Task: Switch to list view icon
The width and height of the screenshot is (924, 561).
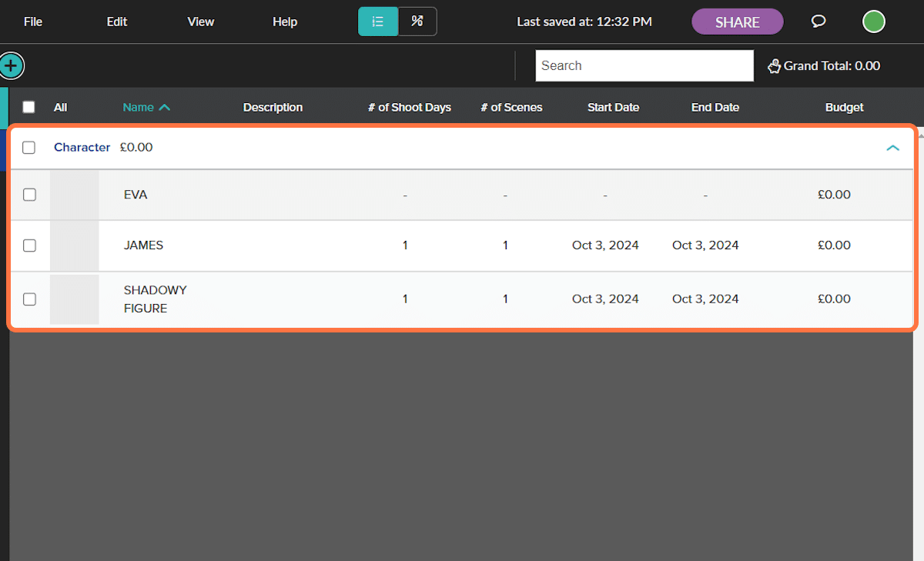Action: (x=378, y=22)
